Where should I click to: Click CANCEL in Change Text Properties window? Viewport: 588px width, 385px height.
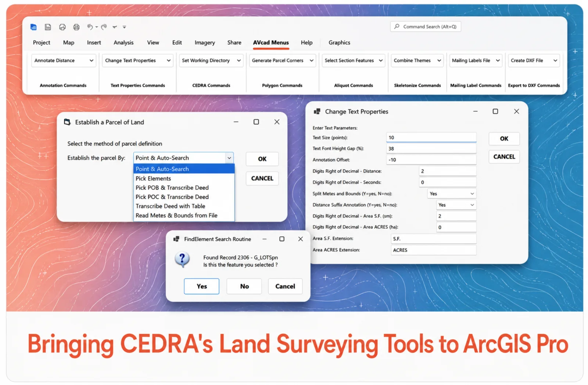pos(504,157)
